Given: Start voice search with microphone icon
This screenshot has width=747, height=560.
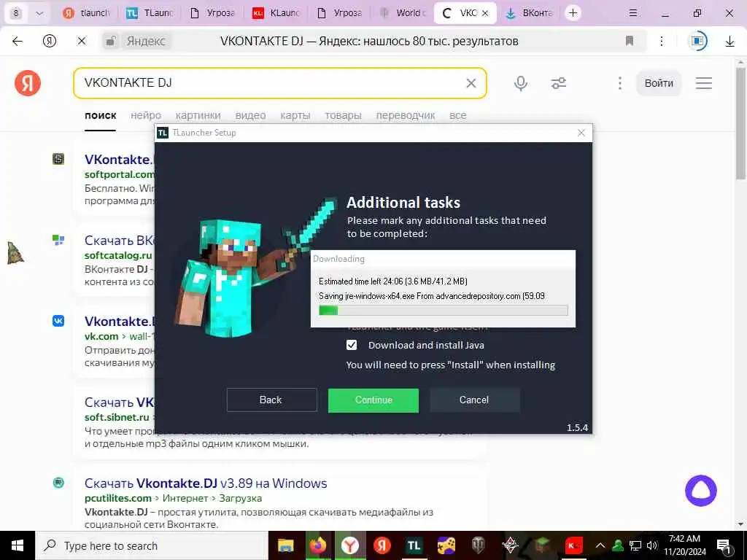Looking at the screenshot, I should (x=521, y=83).
